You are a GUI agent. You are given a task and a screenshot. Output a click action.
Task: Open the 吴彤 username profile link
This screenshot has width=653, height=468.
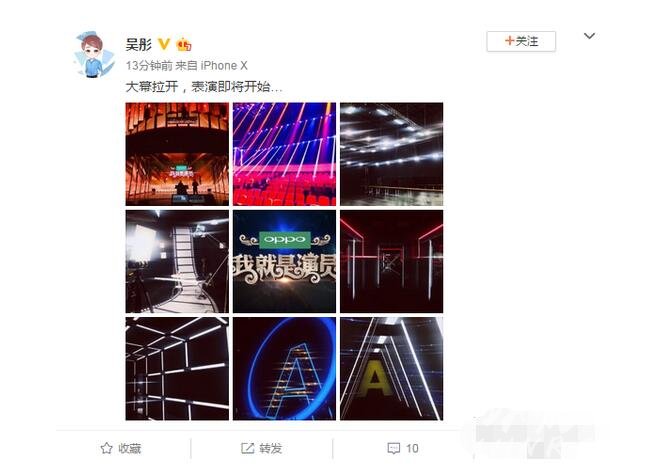(x=139, y=44)
